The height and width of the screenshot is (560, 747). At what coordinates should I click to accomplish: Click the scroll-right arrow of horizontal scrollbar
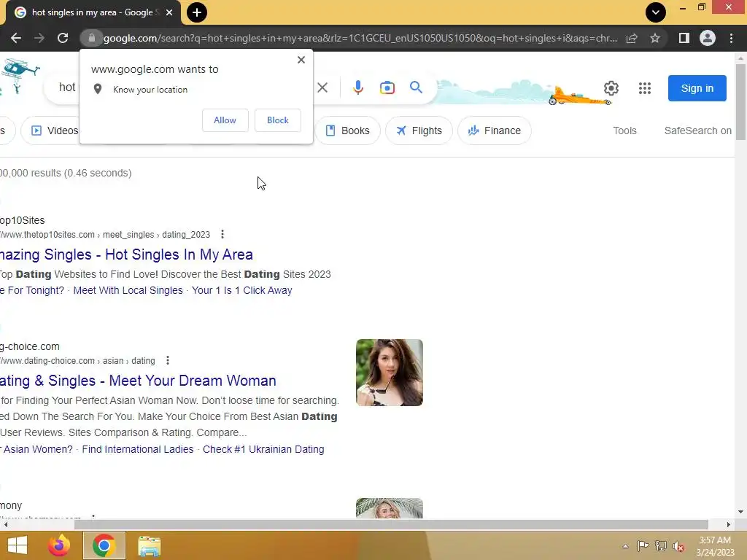point(729,524)
